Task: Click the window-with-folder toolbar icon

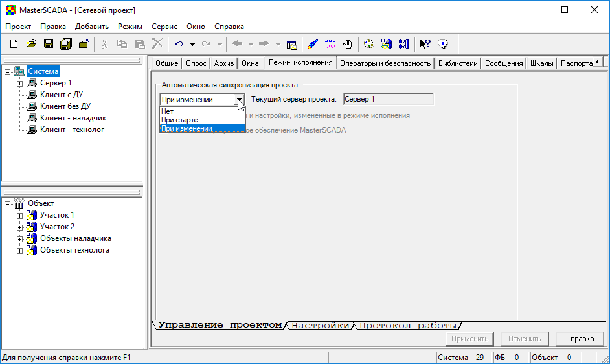Action: [x=292, y=45]
